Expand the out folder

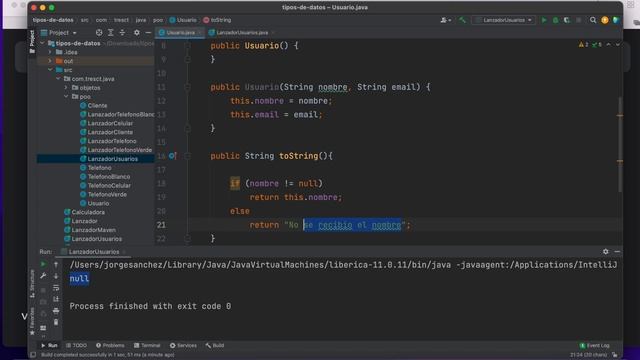[x=50, y=61]
